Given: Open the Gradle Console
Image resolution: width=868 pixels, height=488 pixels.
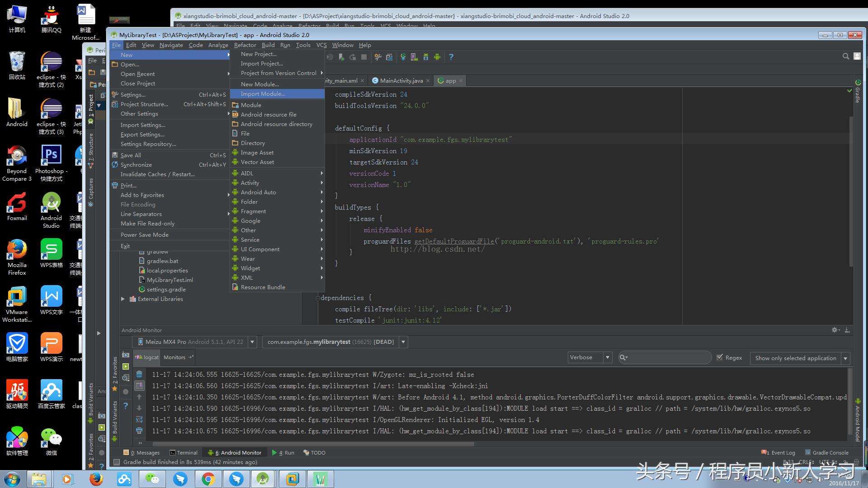Looking at the screenshot, I should click(x=830, y=452).
